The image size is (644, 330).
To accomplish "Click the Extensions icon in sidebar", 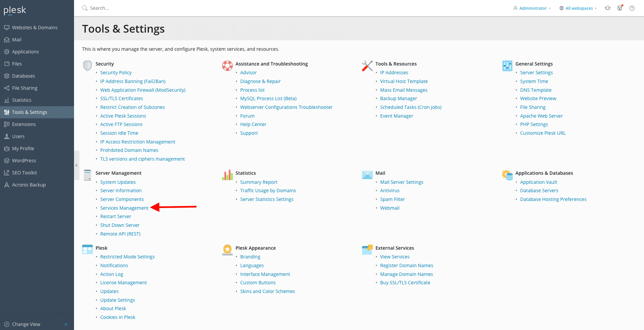I will click(x=7, y=124).
